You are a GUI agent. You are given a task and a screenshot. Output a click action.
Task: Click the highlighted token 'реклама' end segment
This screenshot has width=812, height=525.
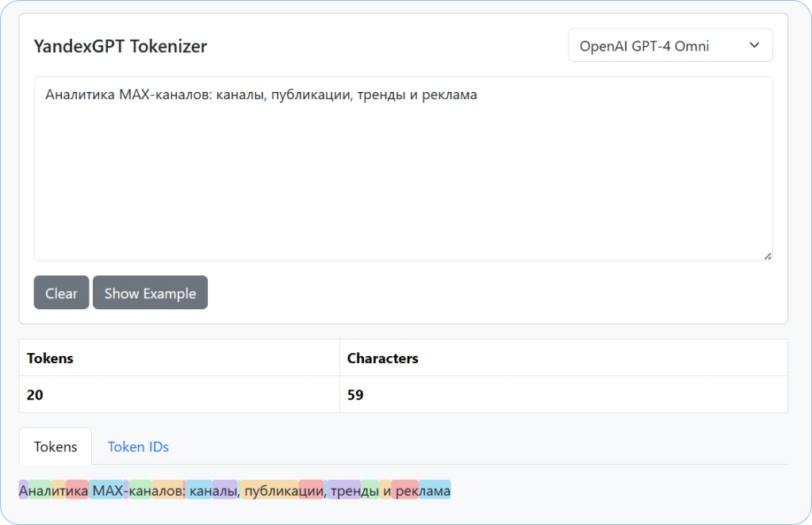coord(435,490)
